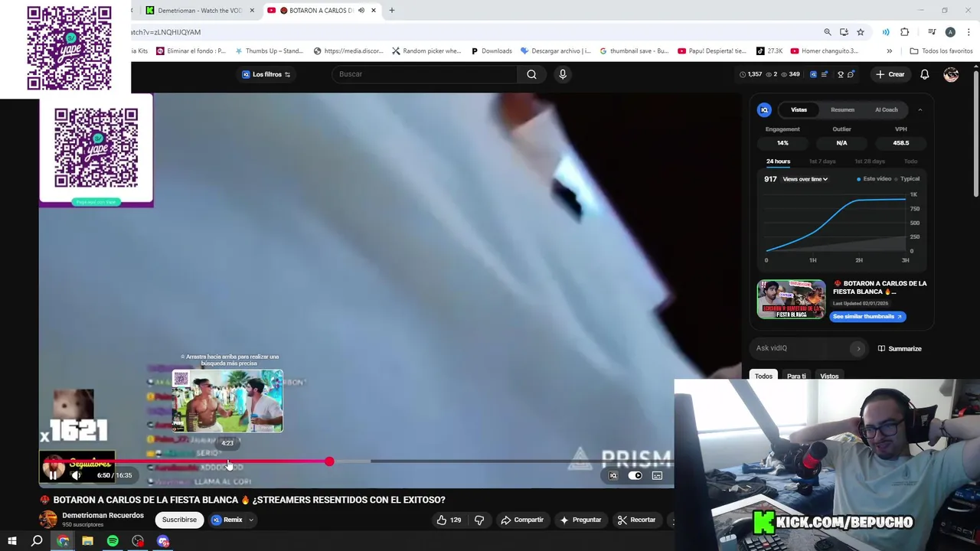
Task: Click the Suscribirse button
Action: (179, 520)
